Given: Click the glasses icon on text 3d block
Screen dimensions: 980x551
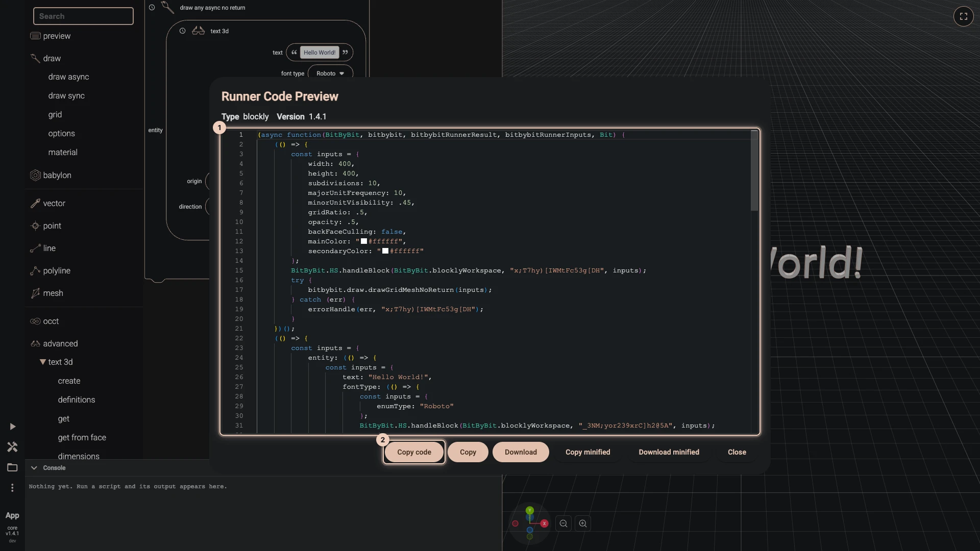Looking at the screenshot, I should tap(198, 31).
